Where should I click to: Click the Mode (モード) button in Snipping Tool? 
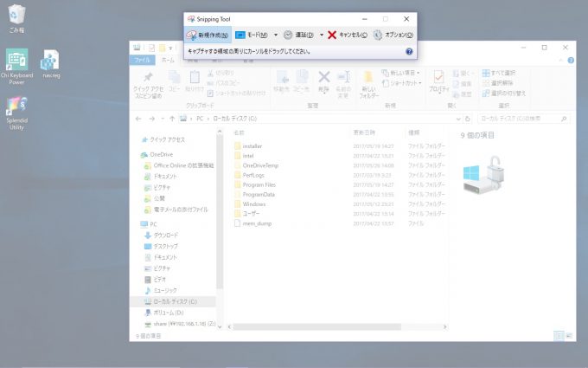point(252,35)
